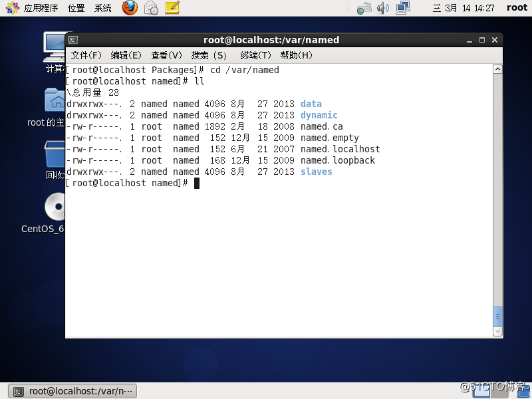Click the 'named.ca' file name
Viewport: 532px width, 399px height.
click(322, 126)
